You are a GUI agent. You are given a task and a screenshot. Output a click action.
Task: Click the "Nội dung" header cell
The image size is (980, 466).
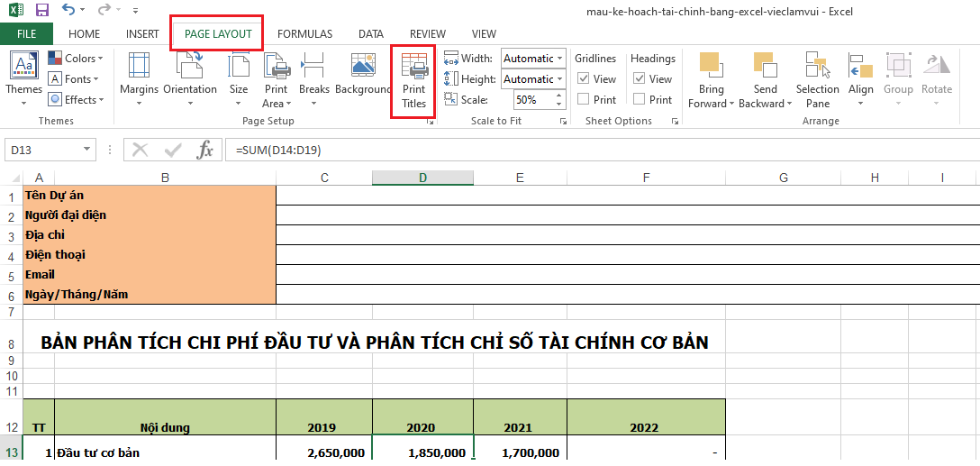165,417
